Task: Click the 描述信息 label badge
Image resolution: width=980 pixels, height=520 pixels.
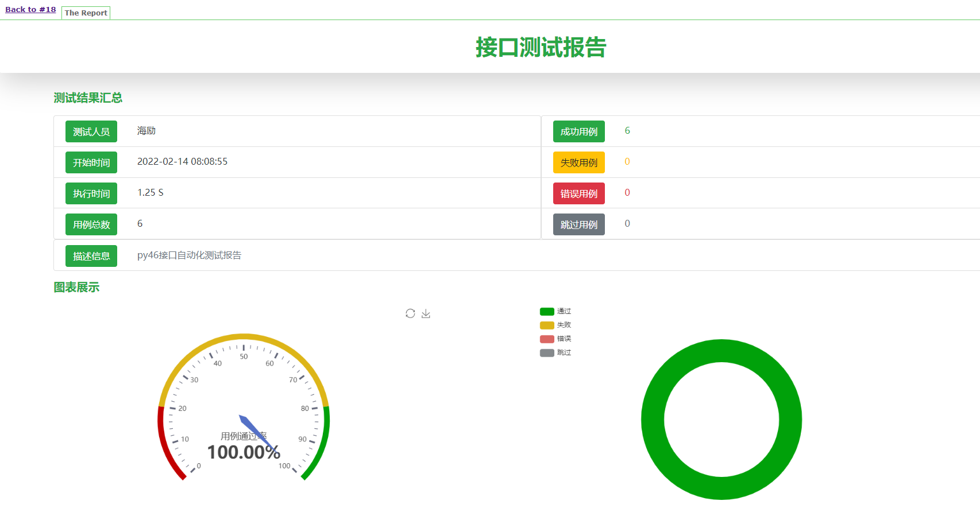Action: pos(91,256)
